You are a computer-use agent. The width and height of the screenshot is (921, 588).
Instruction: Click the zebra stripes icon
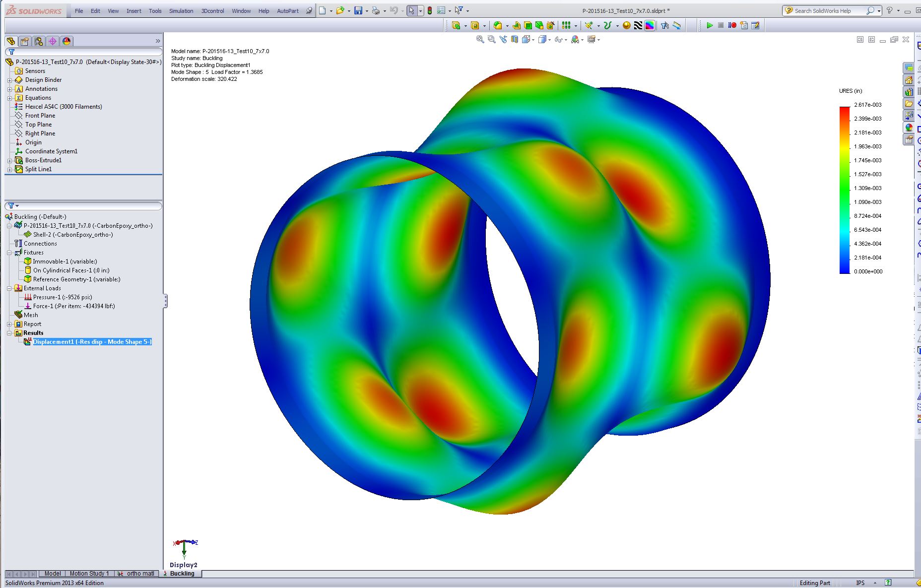point(638,25)
